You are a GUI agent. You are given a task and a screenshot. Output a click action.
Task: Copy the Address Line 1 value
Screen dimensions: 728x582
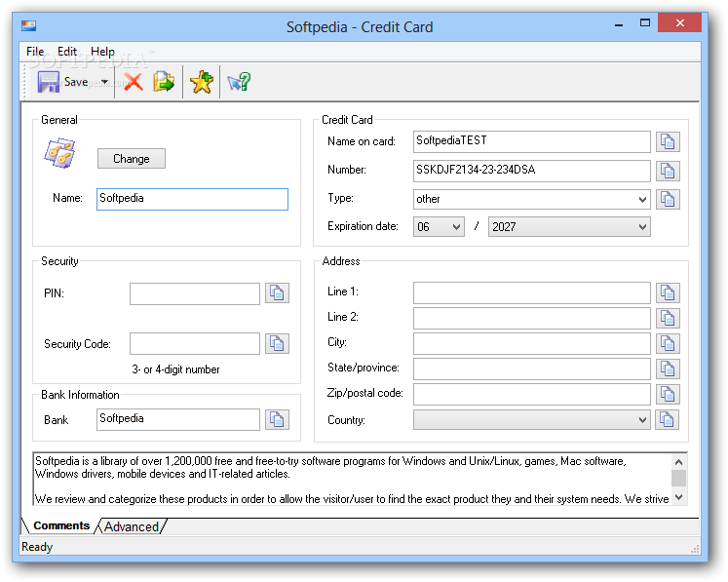668,292
